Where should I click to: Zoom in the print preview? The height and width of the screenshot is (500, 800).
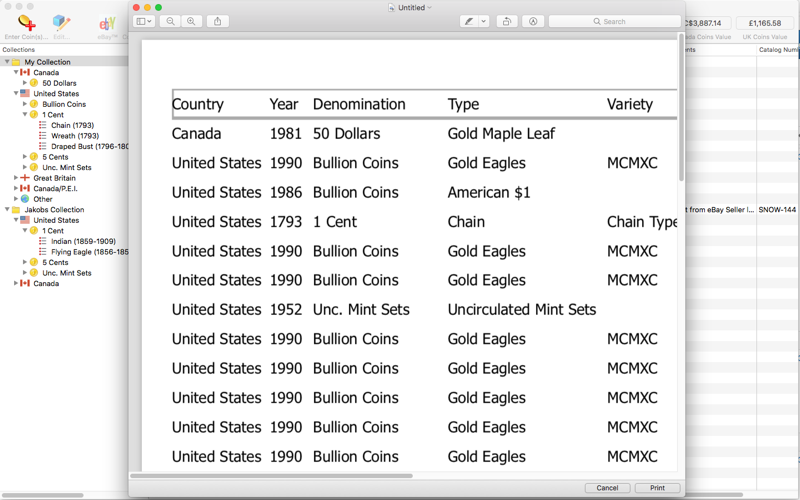191,21
